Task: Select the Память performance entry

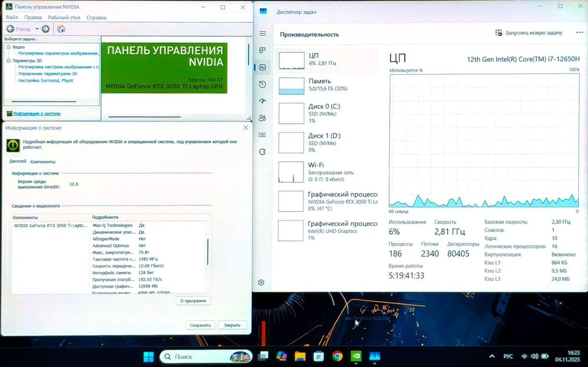Action: click(326, 85)
